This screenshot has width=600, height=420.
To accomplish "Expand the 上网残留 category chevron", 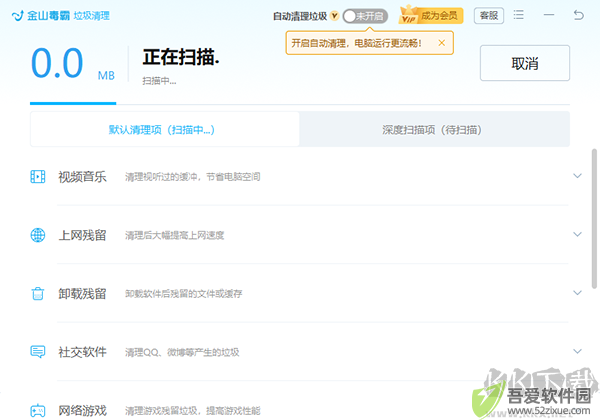I will 577,234.
